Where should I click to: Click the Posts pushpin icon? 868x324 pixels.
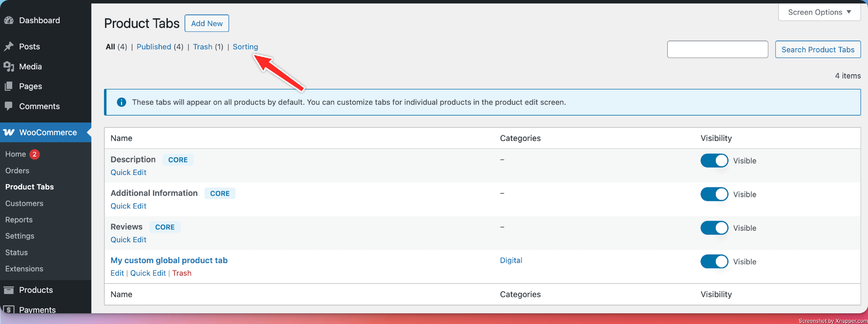9,46
